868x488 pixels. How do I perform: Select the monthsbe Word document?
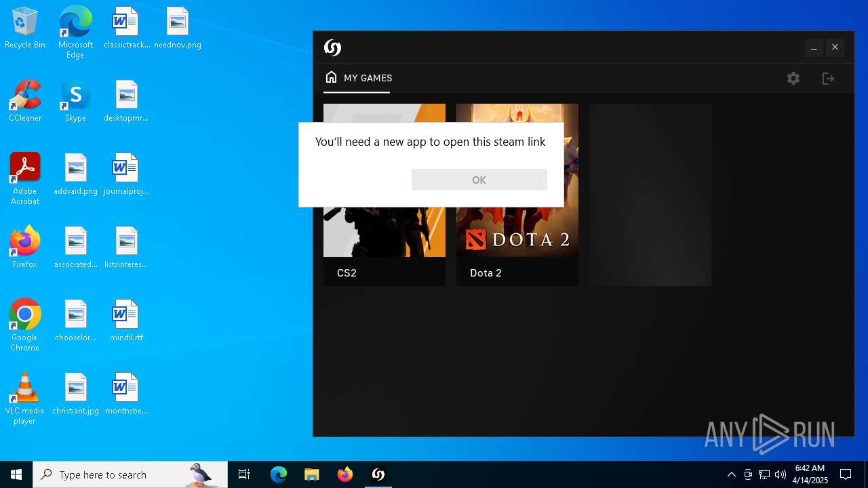click(x=126, y=394)
